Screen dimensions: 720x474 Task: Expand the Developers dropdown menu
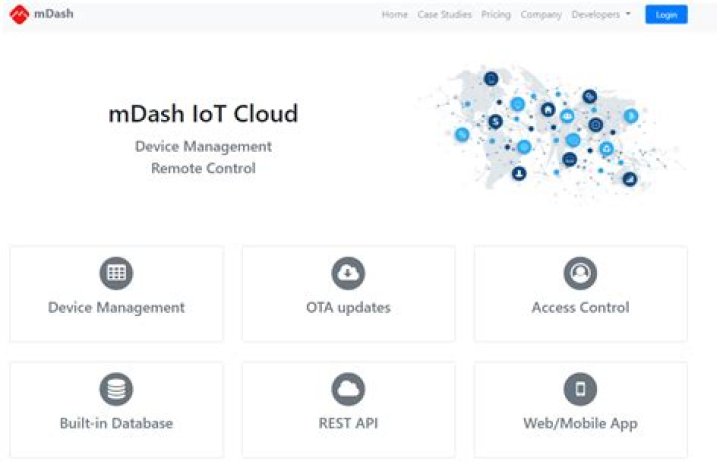click(601, 15)
